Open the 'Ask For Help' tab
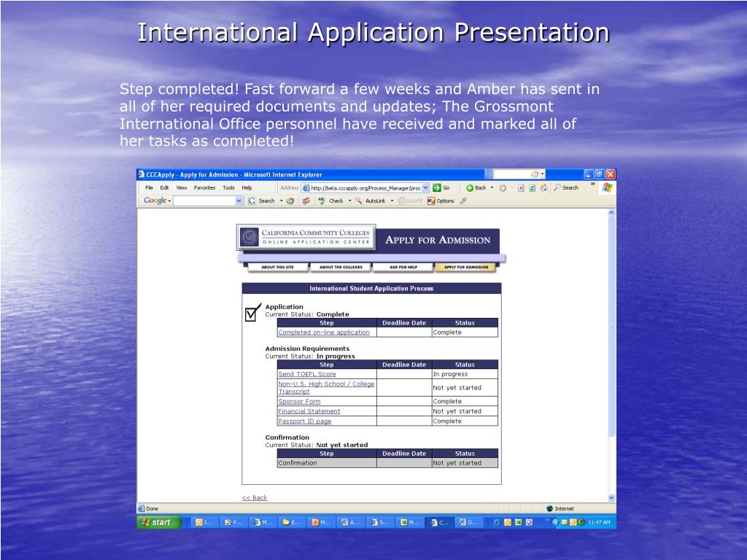The width and height of the screenshot is (747, 560). pyautogui.click(x=403, y=267)
